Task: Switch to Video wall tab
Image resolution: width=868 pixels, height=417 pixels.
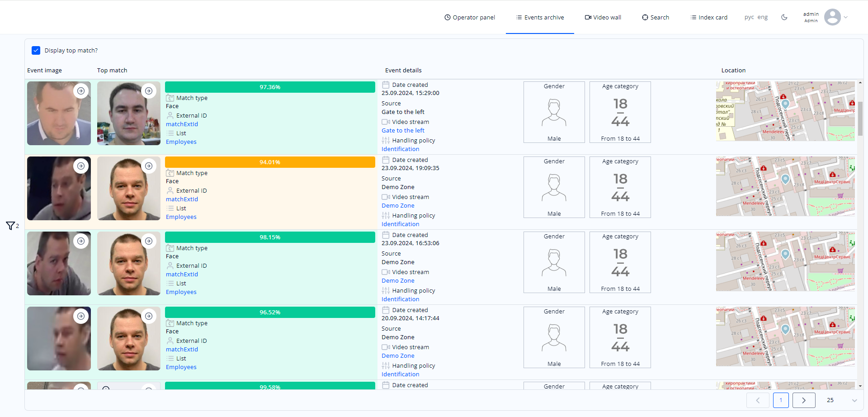Action: [x=603, y=17]
